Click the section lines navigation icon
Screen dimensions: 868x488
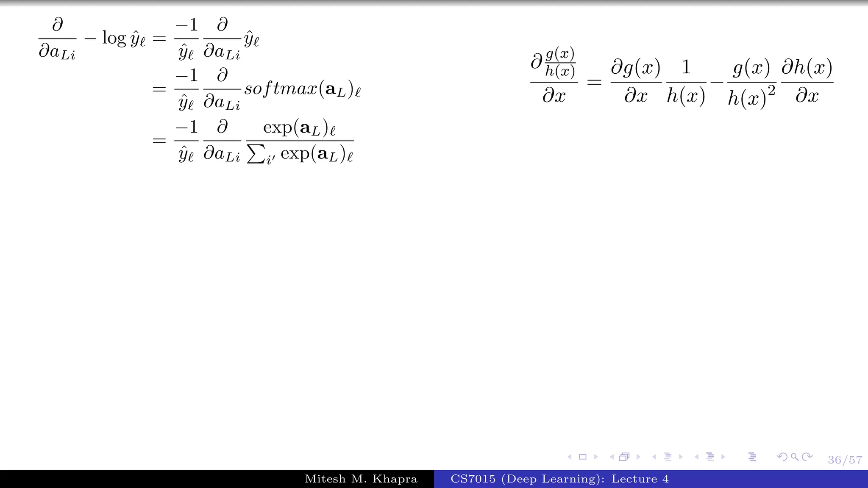point(710,457)
